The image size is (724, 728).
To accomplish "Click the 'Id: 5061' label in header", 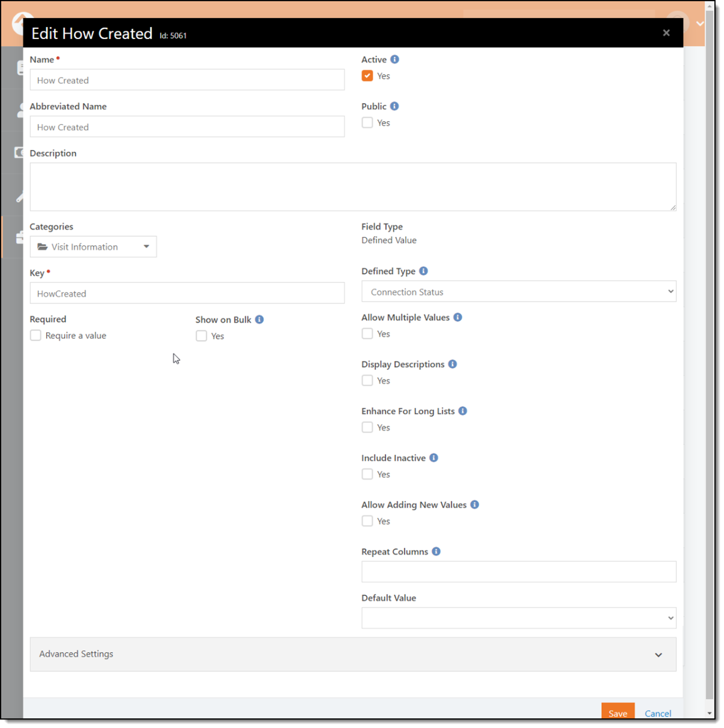I will [x=173, y=35].
